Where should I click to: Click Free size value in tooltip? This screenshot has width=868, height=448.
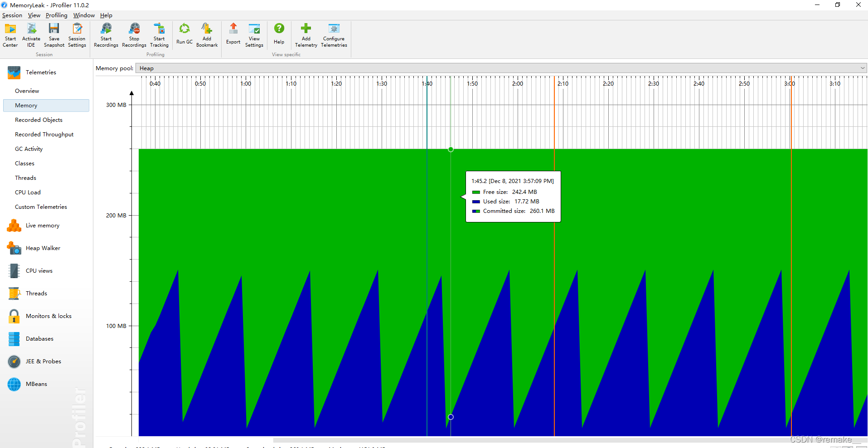pyautogui.click(x=524, y=192)
